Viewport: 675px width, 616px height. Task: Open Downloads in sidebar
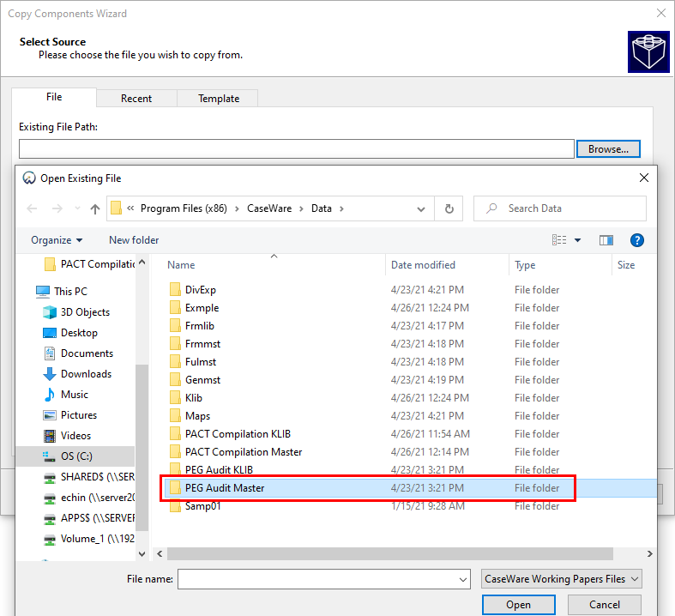coord(77,374)
